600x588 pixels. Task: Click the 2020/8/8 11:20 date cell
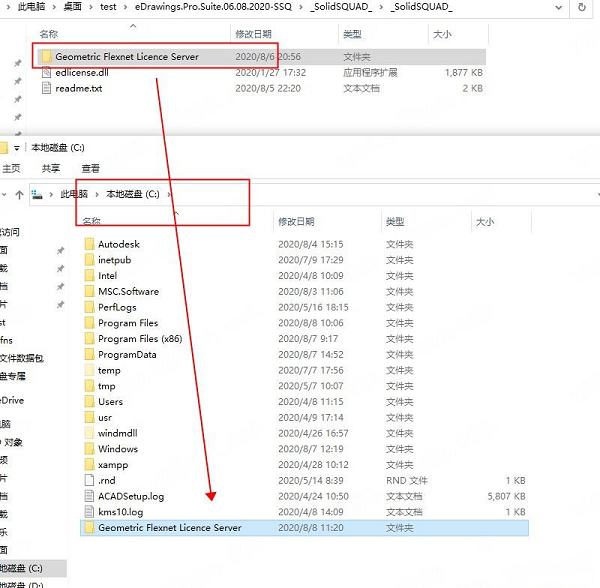311,528
